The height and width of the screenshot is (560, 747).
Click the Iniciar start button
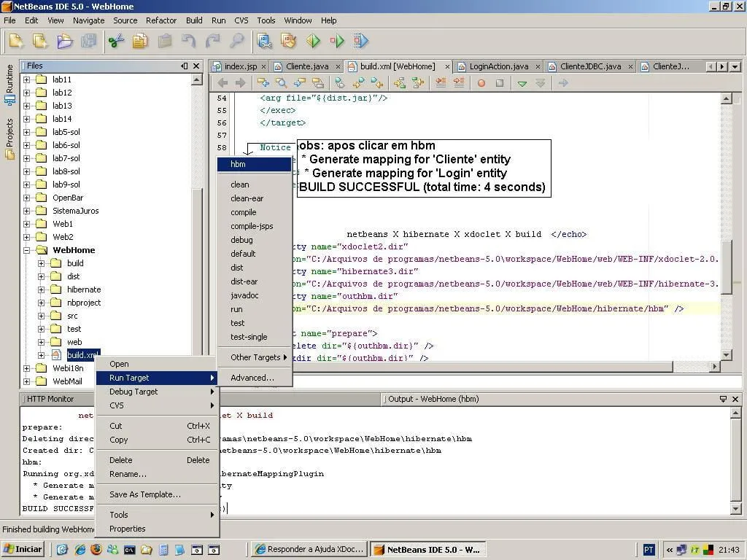click(24, 549)
